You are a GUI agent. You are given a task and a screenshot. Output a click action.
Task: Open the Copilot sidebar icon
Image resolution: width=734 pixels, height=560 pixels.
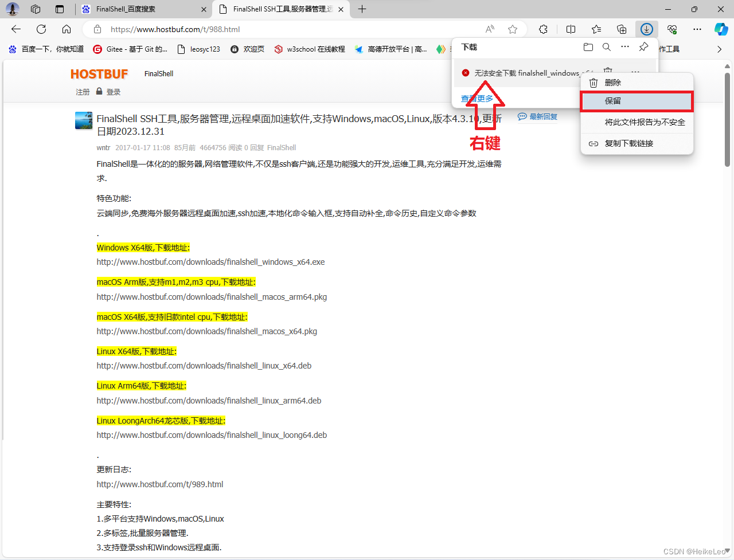tap(721, 29)
